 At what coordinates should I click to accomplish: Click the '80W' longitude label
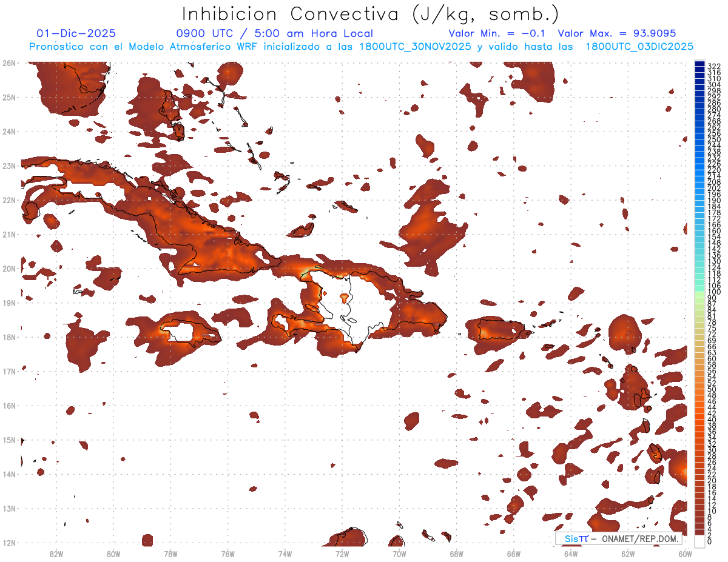click(x=113, y=554)
